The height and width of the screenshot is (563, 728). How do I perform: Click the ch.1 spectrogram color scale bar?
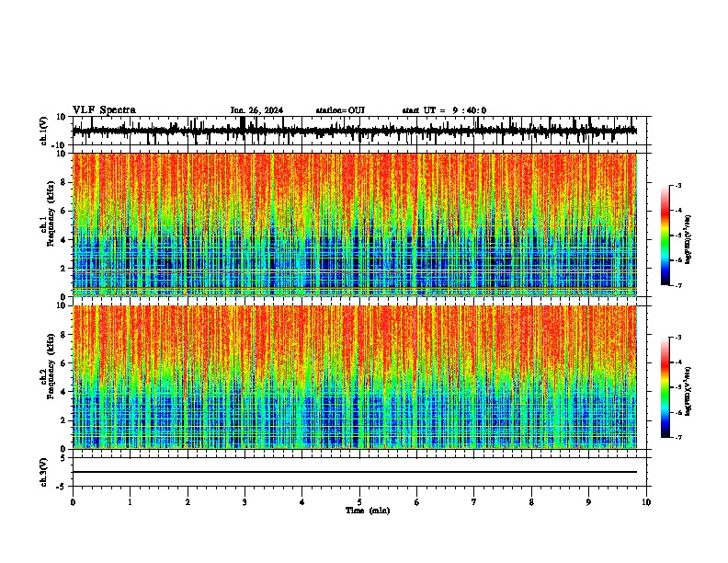coord(665,236)
